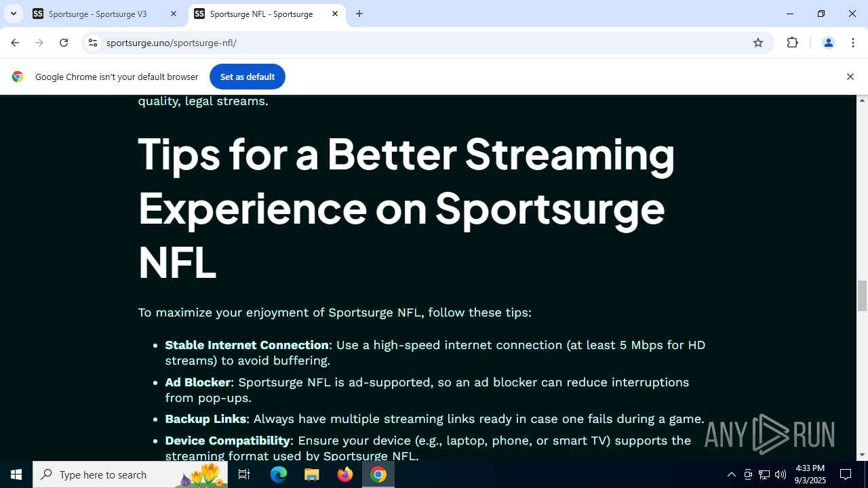Open a new browser tab
This screenshot has width=868, height=488.
[359, 14]
